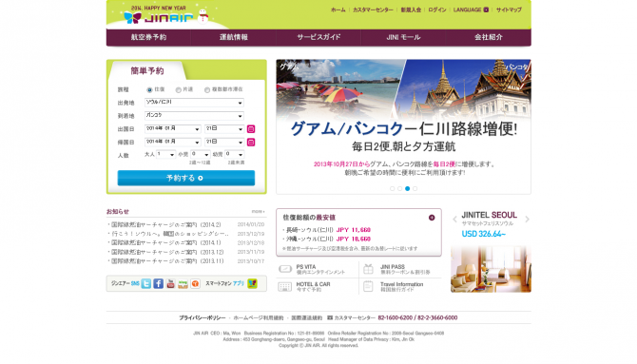Image resolution: width=637 pixels, height=364 pixels.
Task: Open the Twitter icon in SNS bar
Action: click(146, 283)
